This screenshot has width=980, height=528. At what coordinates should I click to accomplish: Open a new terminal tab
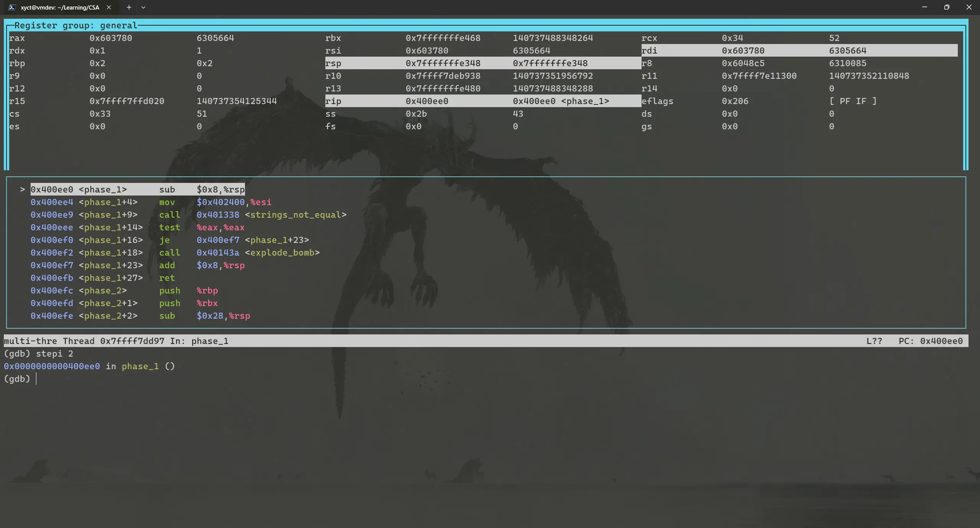click(129, 7)
